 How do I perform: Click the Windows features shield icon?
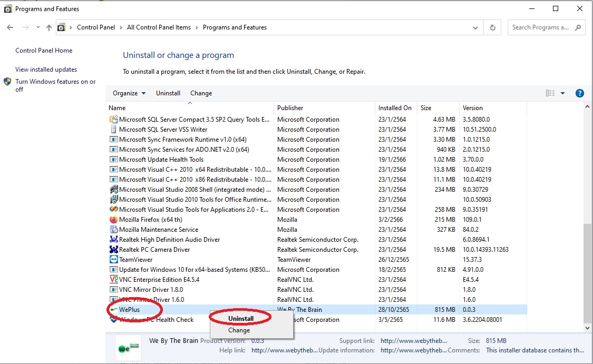pos(7,82)
